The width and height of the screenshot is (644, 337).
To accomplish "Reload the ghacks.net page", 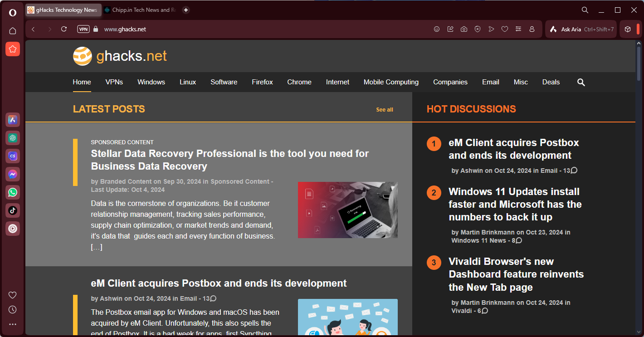I will click(64, 29).
